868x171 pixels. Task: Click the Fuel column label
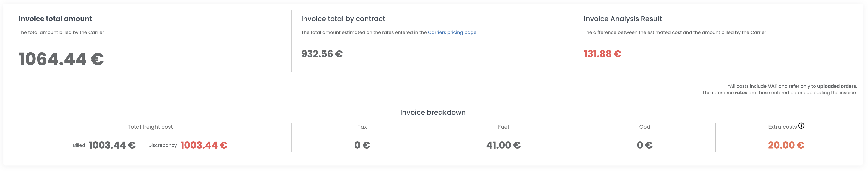pos(503,127)
